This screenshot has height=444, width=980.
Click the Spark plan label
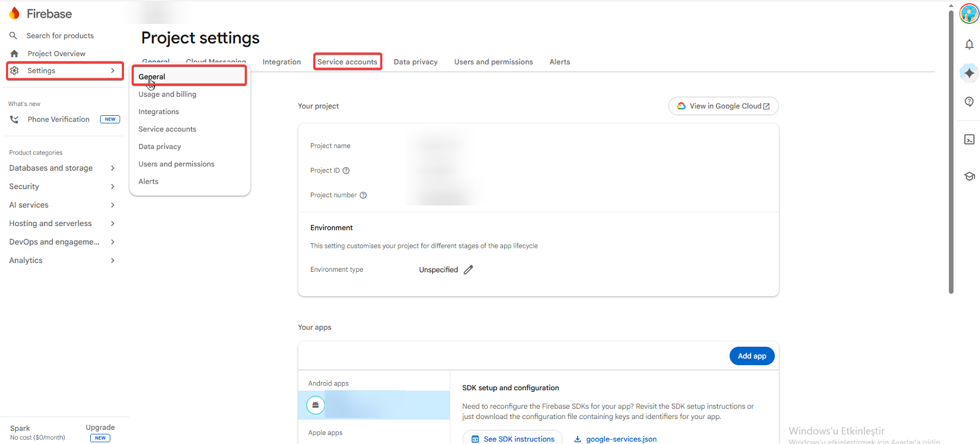(x=20, y=428)
